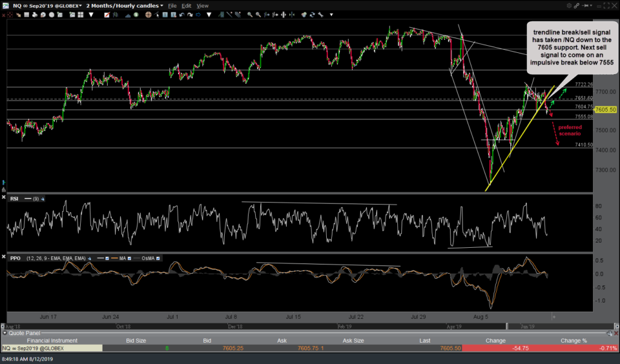This screenshot has height=364, width=620.
Task: Toggle the PPO MA line checkbox
Action: tap(129, 258)
